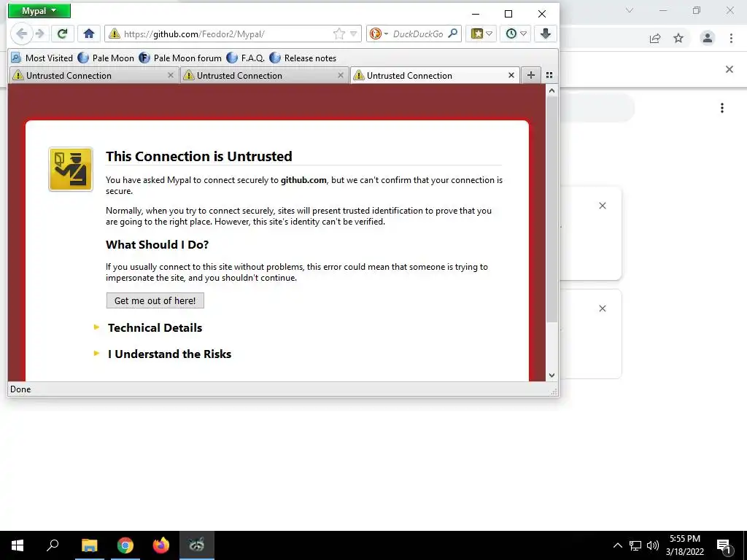This screenshot has height=560, width=747.
Task: Click the vertical scrollbar thumb in Mypal
Action: coord(551,209)
